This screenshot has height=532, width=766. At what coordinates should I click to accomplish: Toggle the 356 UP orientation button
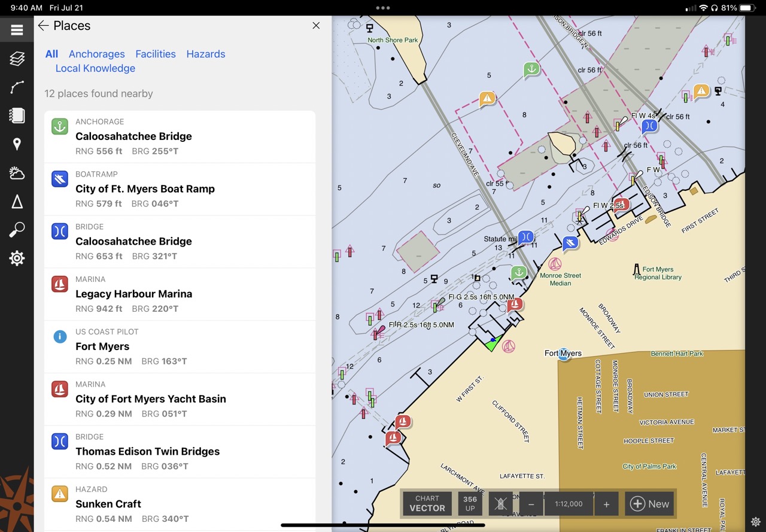pyautogui.click(x=470, y=503)
